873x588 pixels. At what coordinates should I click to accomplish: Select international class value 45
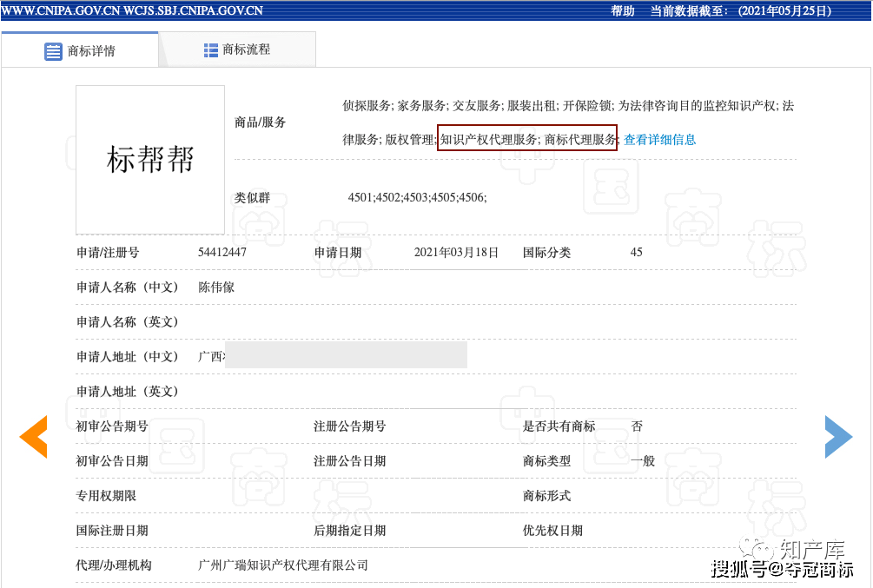(637, 252)
